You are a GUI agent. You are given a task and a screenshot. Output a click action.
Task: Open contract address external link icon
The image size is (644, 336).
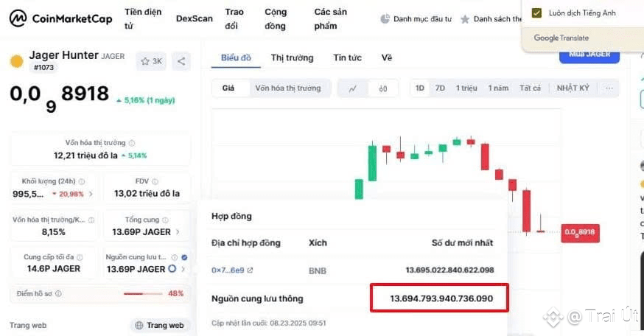point(250,270)
